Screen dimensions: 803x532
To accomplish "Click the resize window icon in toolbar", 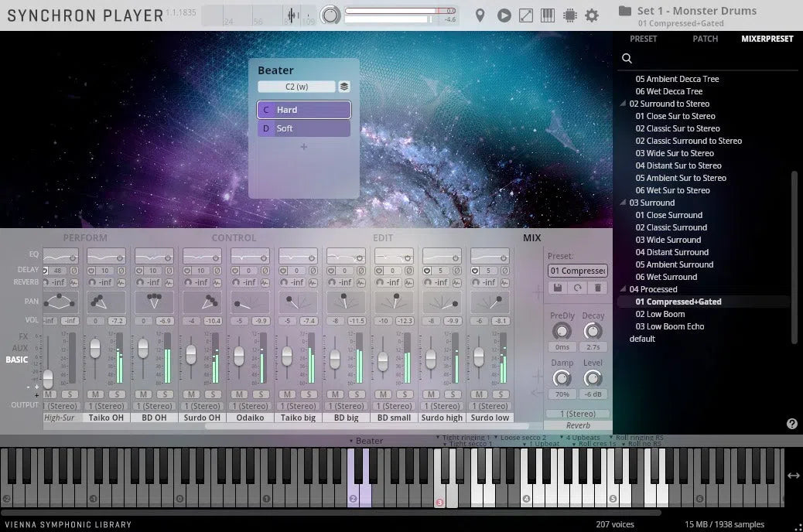I will [x=525, y=15].
